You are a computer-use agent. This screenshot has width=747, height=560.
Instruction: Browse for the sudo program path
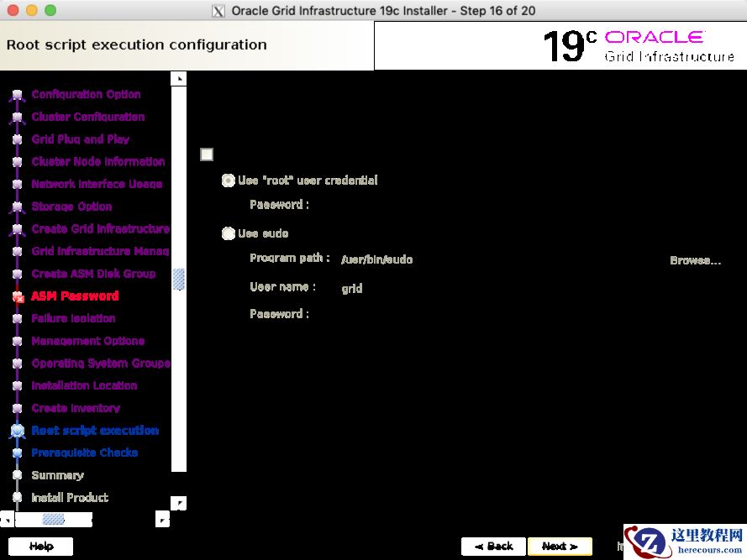tap(695, 260)
